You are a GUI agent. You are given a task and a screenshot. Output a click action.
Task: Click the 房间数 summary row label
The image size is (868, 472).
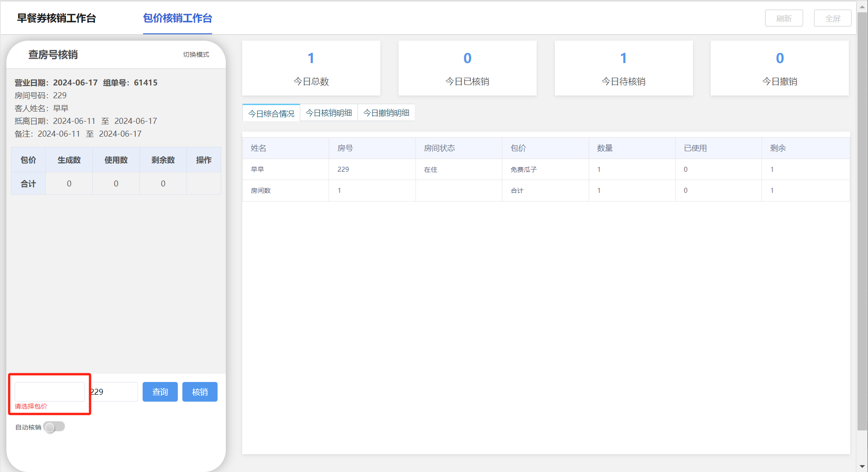286,191
